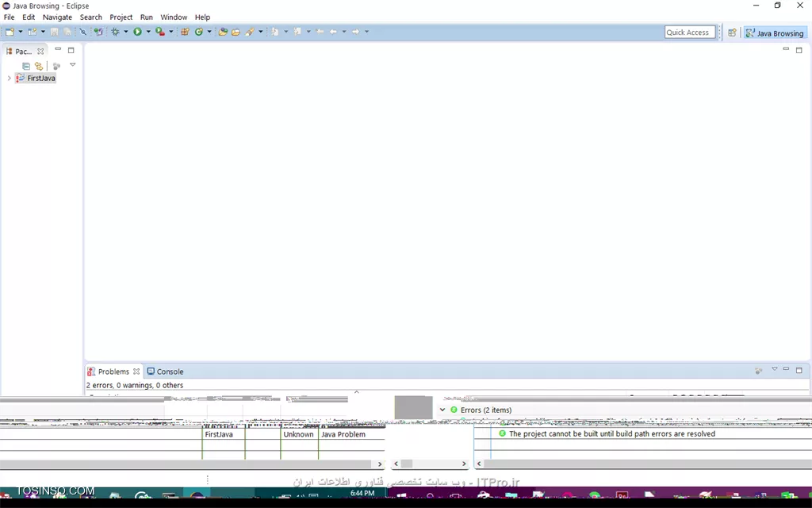Screen dimensions: 812x508
Task: Collapse the Errors (2 items) group
Action: click(x=442, y=410)
